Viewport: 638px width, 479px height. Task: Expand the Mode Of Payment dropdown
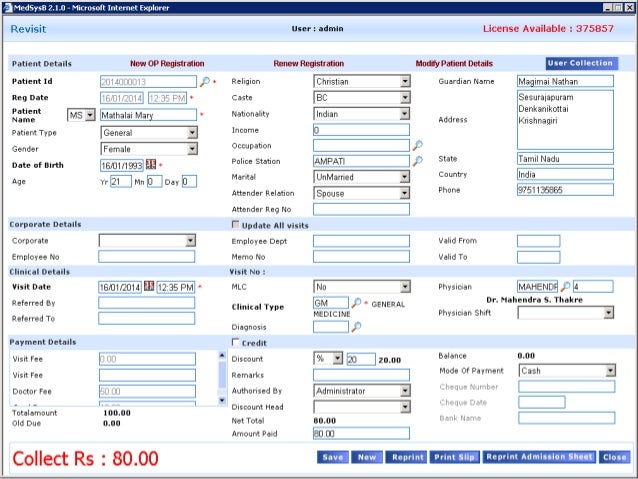567,371
